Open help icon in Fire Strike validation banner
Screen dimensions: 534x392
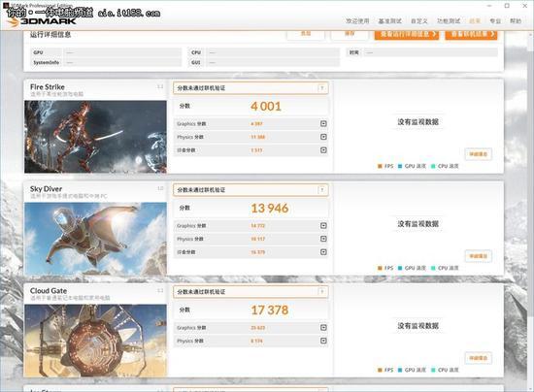(x=321, y=88)
